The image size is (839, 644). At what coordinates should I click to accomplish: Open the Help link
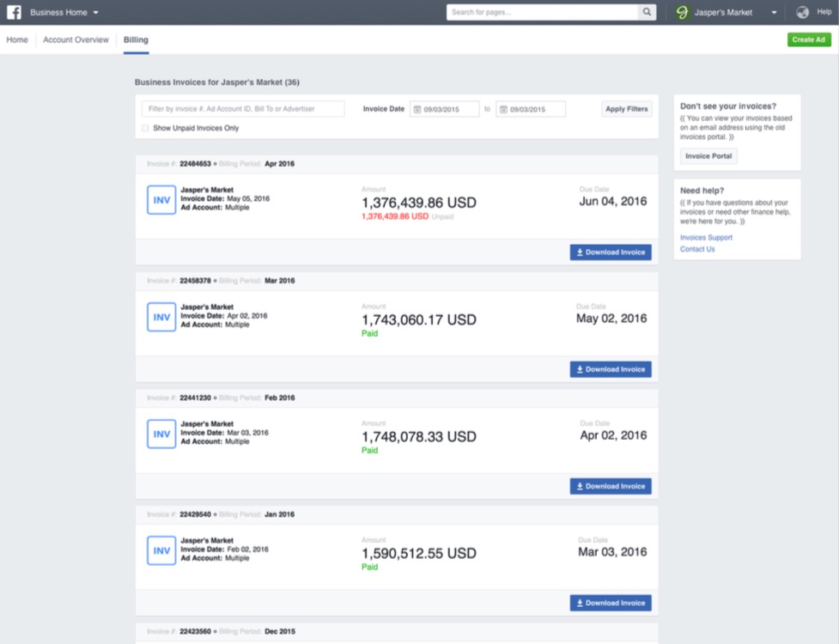point(824,12)
